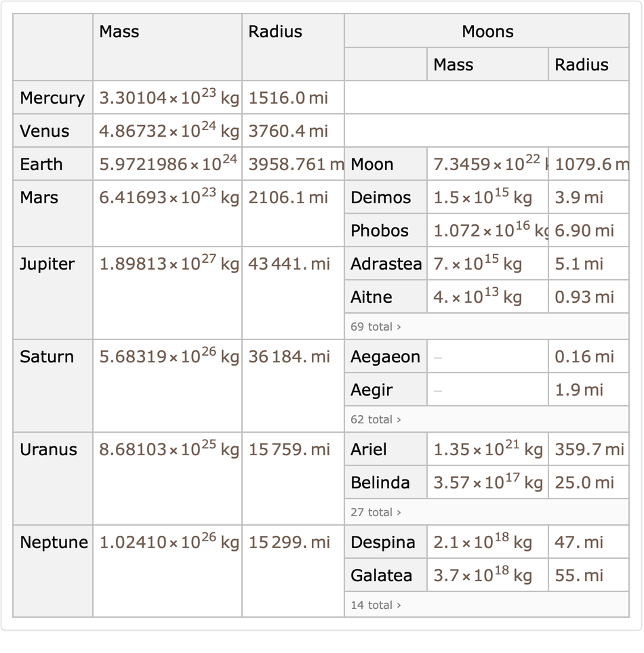The width and height of the screenshot is (644, 653).
Task: Select the top-level Radius column header
Action: point(275,31)
